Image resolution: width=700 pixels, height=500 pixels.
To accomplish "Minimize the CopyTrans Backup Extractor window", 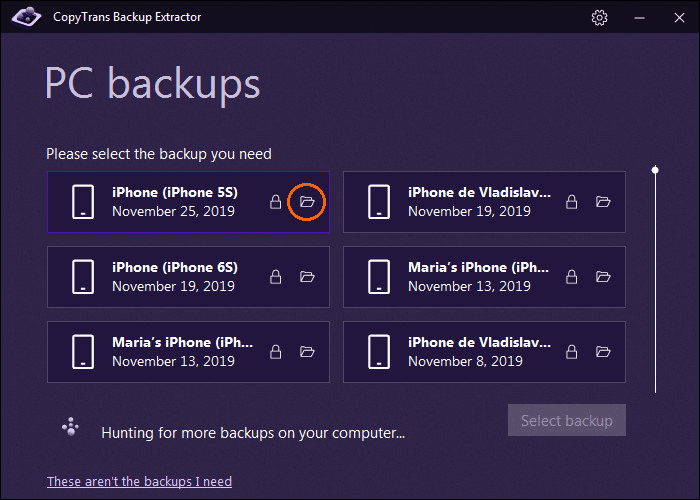I will 637,17.
